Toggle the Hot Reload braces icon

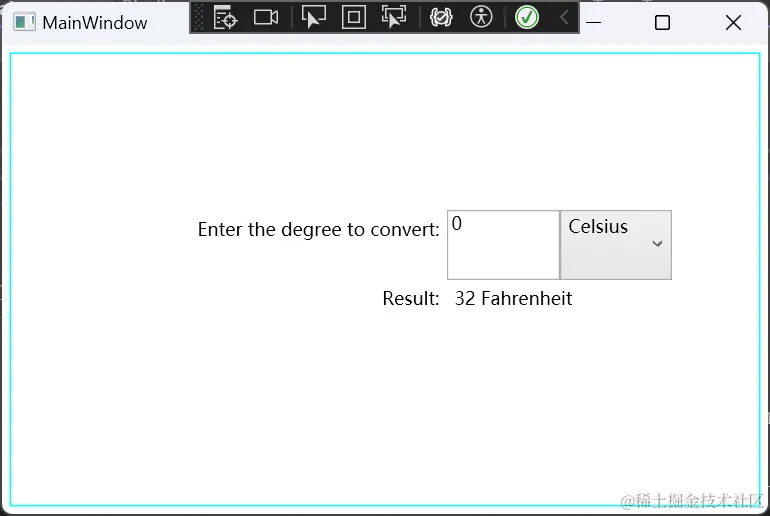coord(440,18)
